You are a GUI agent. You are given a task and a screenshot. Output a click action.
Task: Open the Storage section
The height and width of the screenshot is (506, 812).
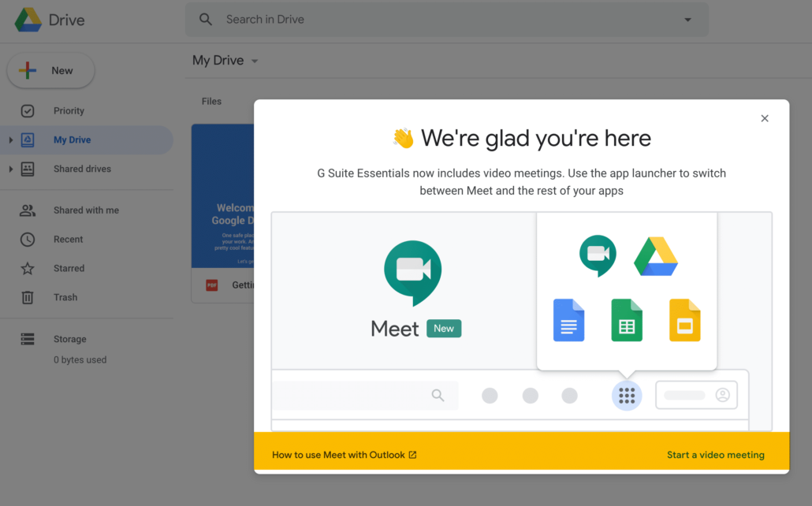pos(70,339)
